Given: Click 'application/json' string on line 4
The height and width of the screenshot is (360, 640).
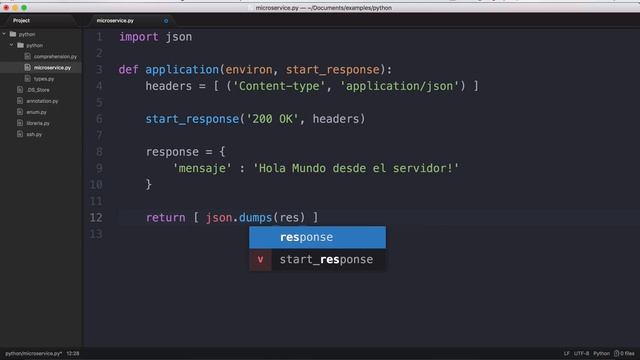Looking at the screenshot, I should click(x=399, y=86).
